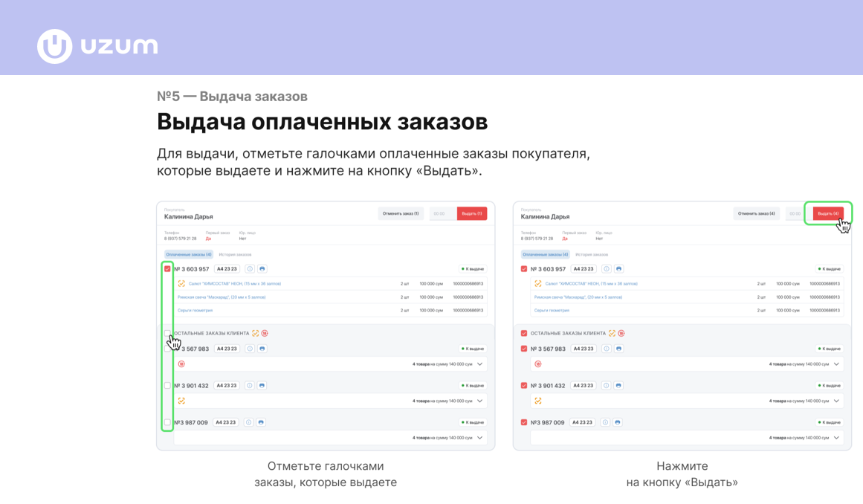
Task: Expand items of order 3 567 983, right screenshot
Action: [x=836, y=364]
